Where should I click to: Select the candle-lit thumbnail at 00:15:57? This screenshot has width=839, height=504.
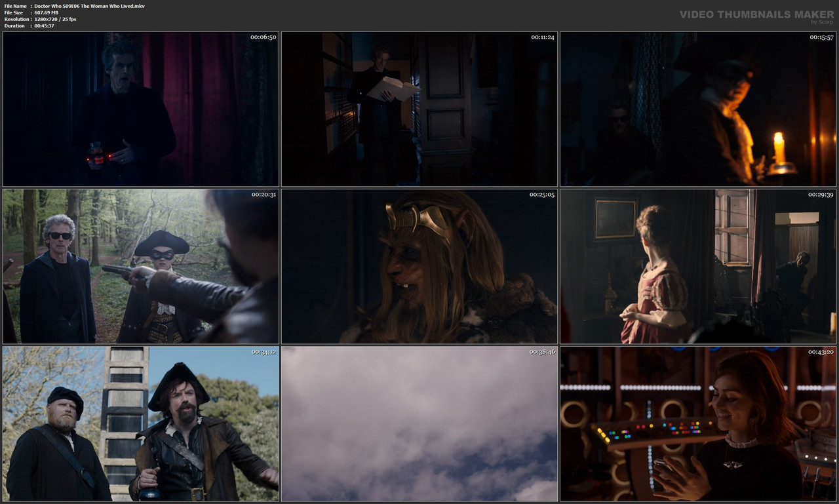coord(698,109)
